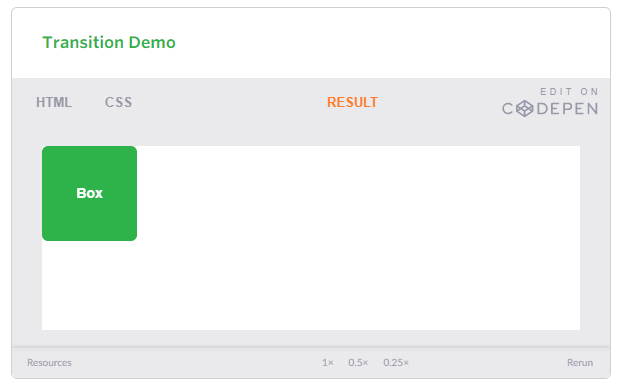Image resolution: width=624 pixels, height=392 pixels.
Task: Open the Resources panel
Action: pos(49,363)
